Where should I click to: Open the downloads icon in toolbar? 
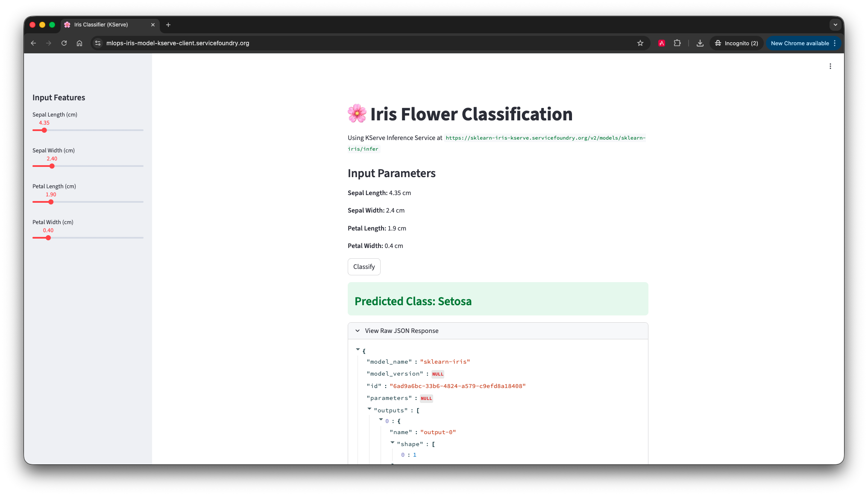(700, 43)
